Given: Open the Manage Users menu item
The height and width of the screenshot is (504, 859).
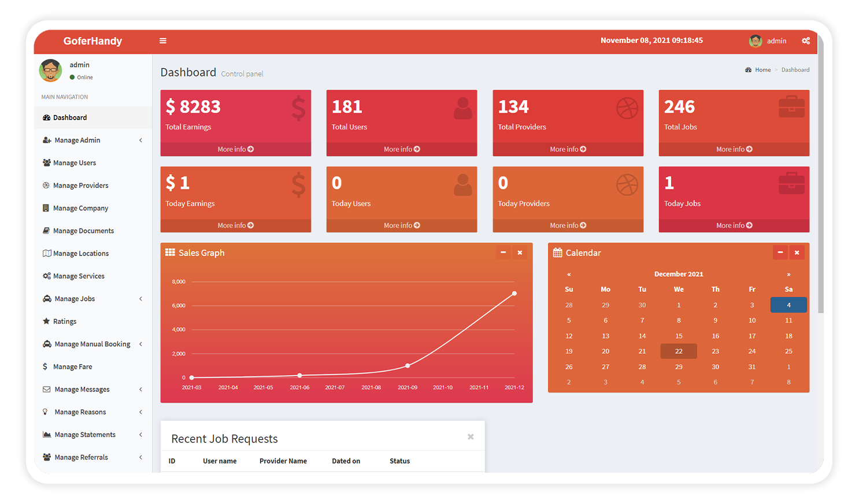Looking at the screenshot, I should tap(93, 163).
